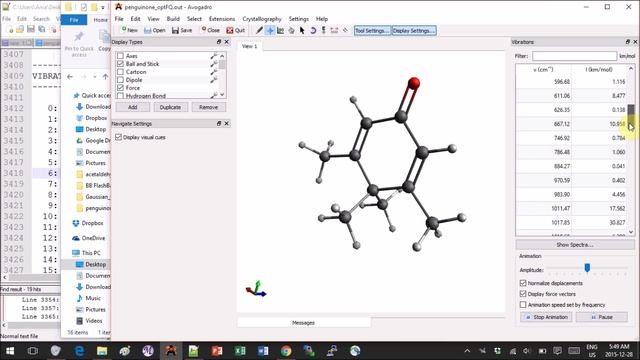The image size is (640, 360).
Task: Click the Save toolbar icon
Action: 182,30
